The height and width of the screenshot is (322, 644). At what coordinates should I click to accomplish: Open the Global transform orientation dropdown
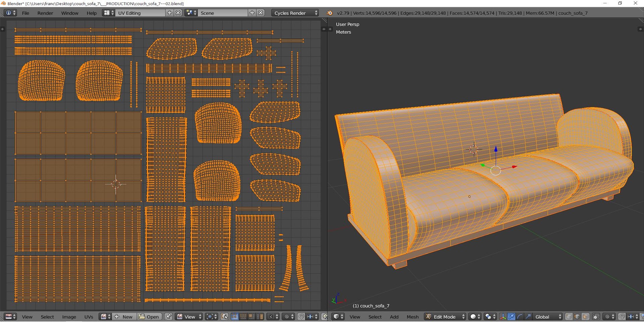tap(547, 317)
